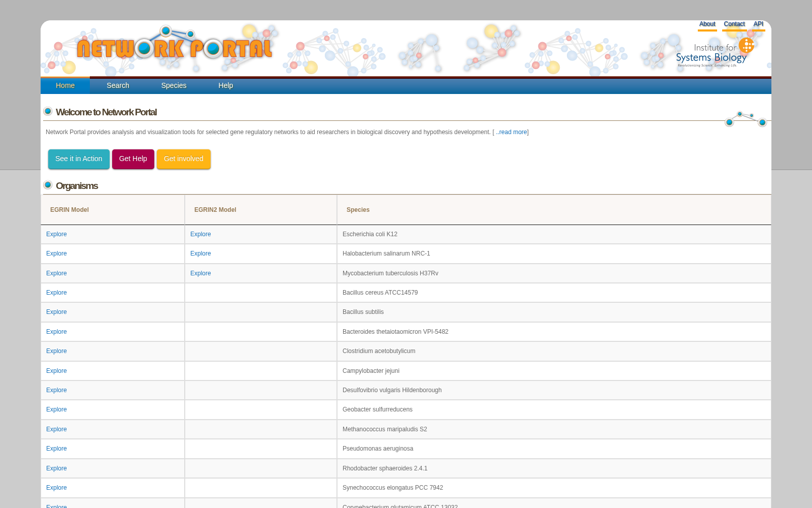812x508 pixels.
Task: Select the Escherichia coli K12 species cell
Action: click(x=554, y=234)
